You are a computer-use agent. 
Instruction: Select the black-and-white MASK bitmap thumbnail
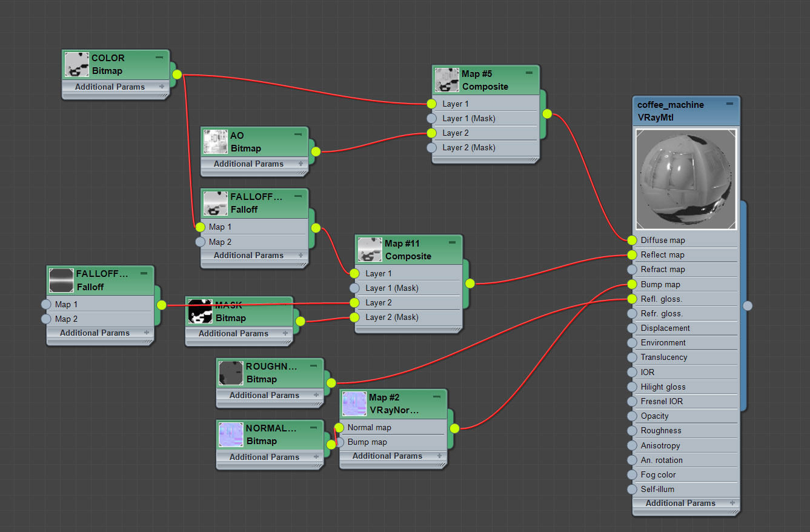[200, 311]
